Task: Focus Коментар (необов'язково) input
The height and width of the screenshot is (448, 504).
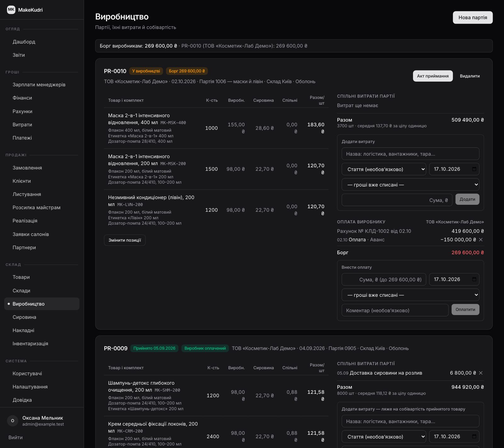Action: (395, 310)
